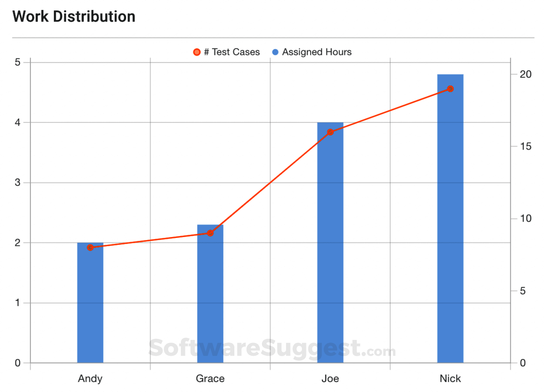
Task: Click Andy's Test Cases data point
Action: tap(90, 247)
